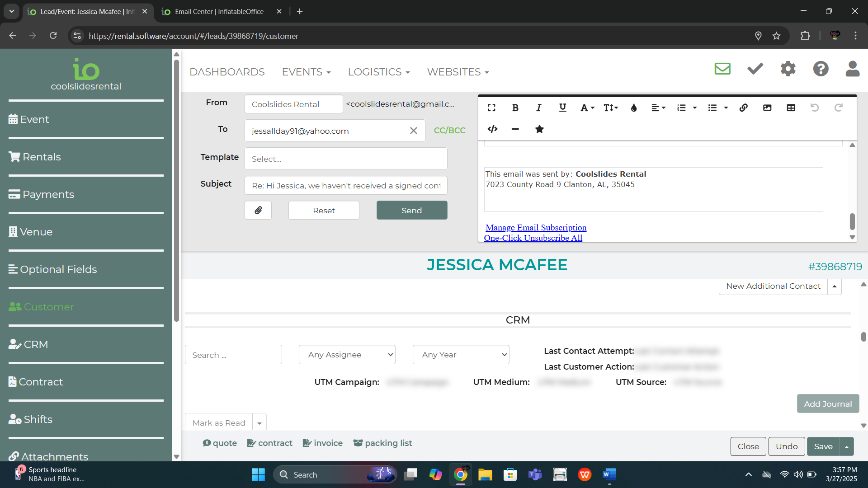Image resolution: width=868 pixels, height=488 pixels.
Task: Click the star icon in editor toolbar
Action: (539, 129)
